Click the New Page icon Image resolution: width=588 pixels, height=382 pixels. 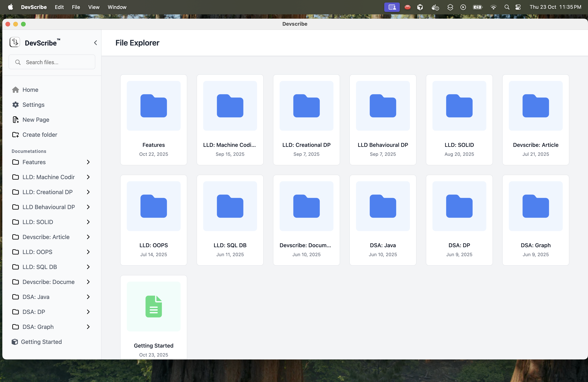tap(16, 120)
